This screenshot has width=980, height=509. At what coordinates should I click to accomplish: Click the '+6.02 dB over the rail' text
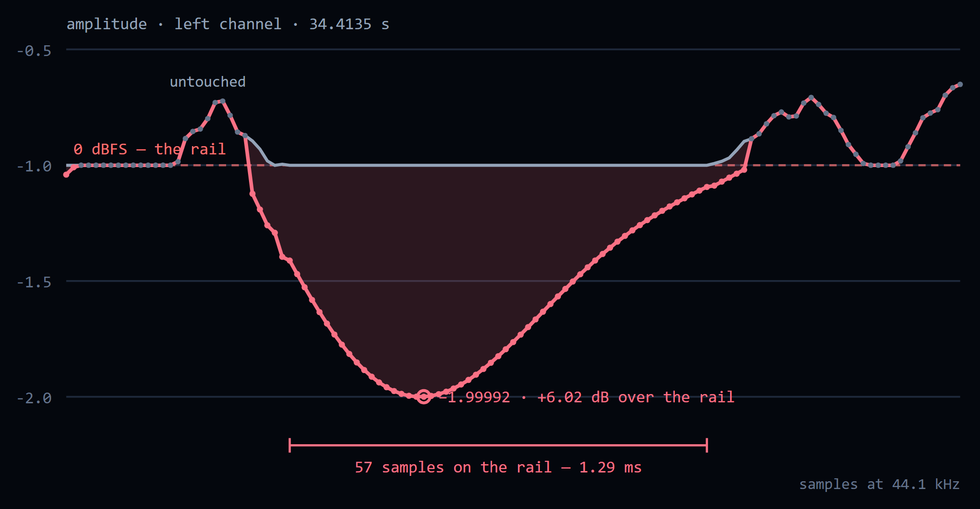click(635, 397)
